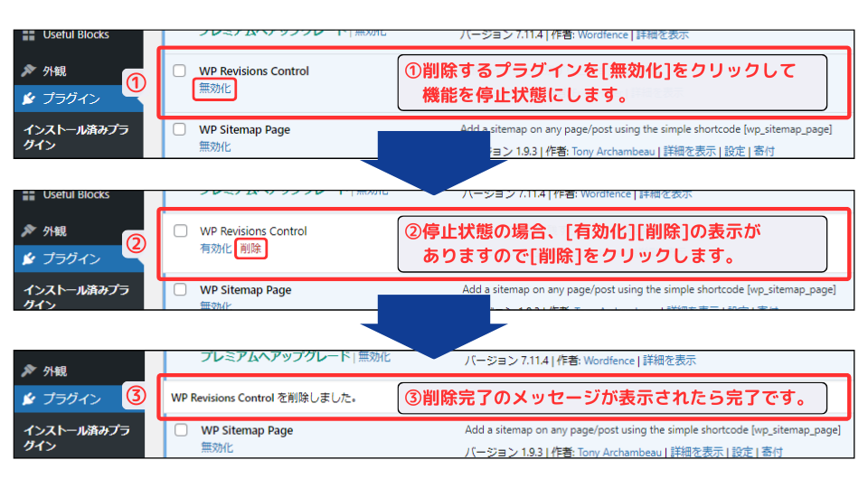Open the Tony Archambeau link in the top screenshot
This screenshot has height=488, width=868.
(613, 151)
